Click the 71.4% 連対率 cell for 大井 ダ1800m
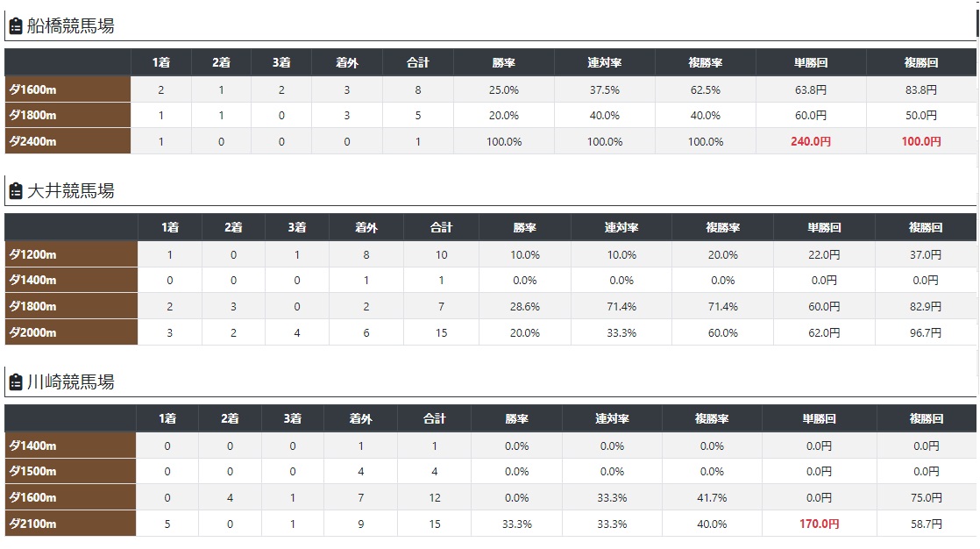The height and width of the screenshot is (549, 980). (x=621, y=306)
